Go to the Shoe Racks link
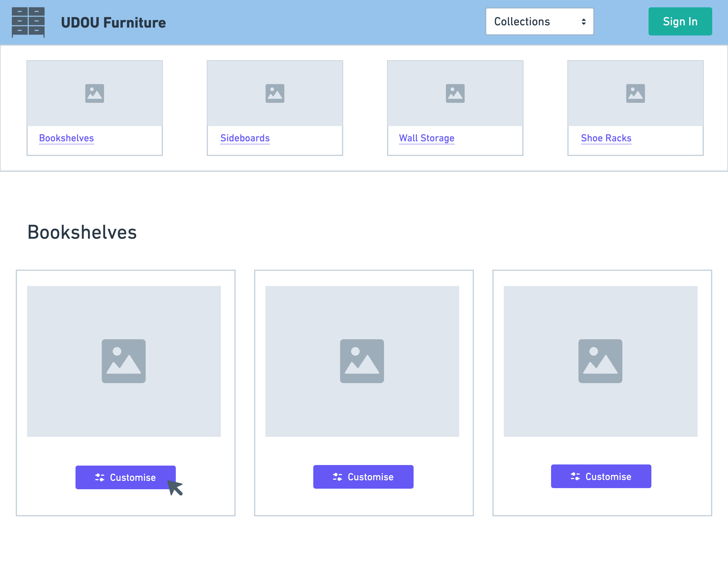This screenshot has height=581, width=728. click(606, 138)
